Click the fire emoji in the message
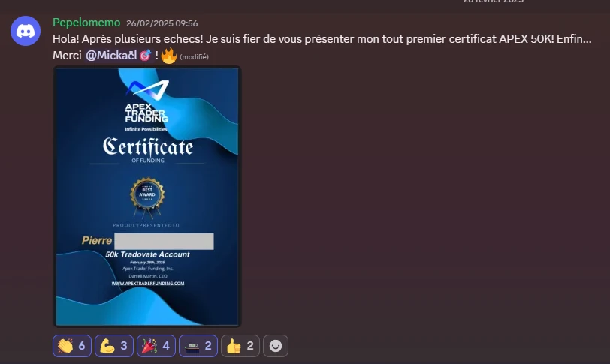610x364 pixels. (169, 56)
